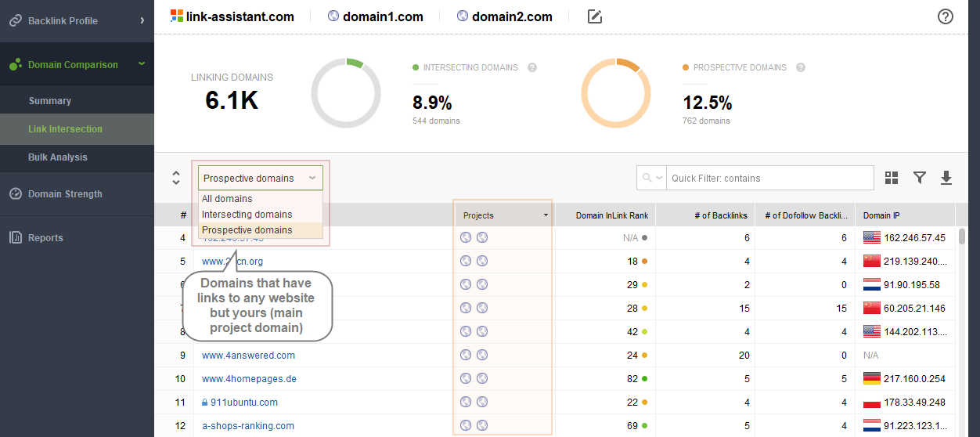
Task: Open the Projects column dropdown arrow
Action: [x=546, y=215]
